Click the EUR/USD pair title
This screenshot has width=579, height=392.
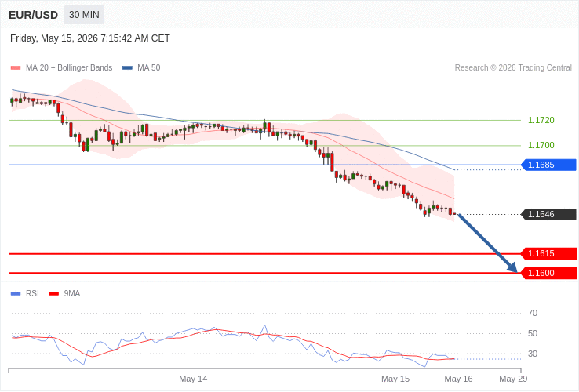tap(33, 15)
